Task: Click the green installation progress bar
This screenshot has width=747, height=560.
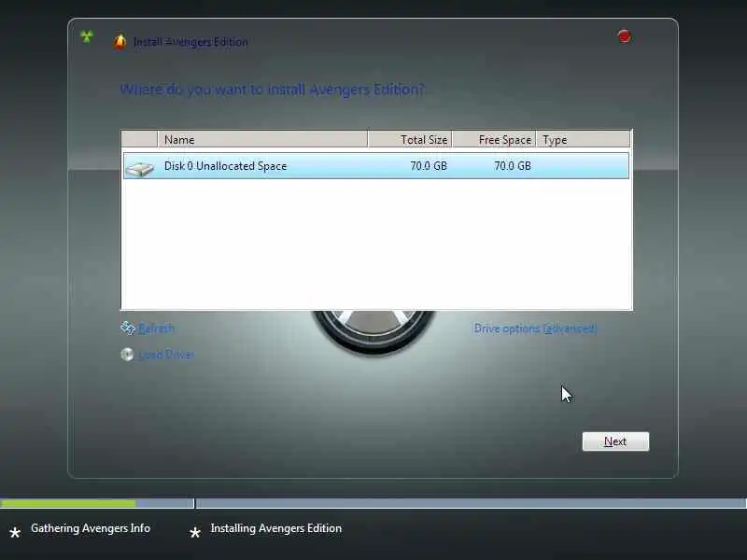Action: pos(67,503)
